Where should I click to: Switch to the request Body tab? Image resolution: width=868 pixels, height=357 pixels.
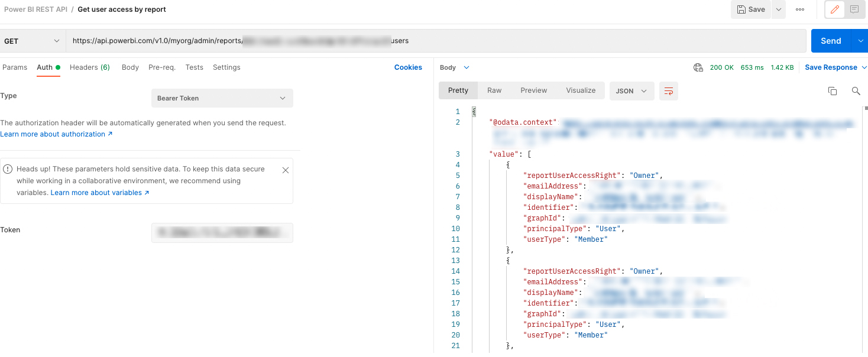click(130, 67)
